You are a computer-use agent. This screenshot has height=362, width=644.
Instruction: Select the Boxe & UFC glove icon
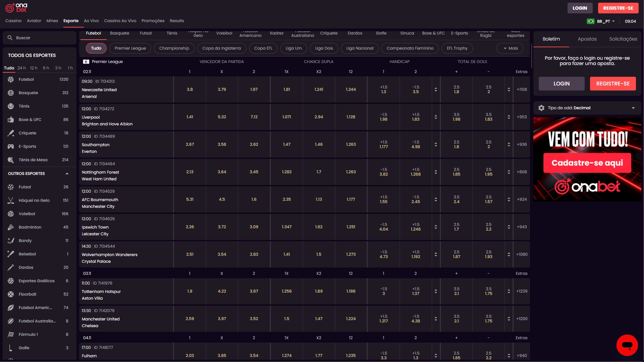coord(11,120)
